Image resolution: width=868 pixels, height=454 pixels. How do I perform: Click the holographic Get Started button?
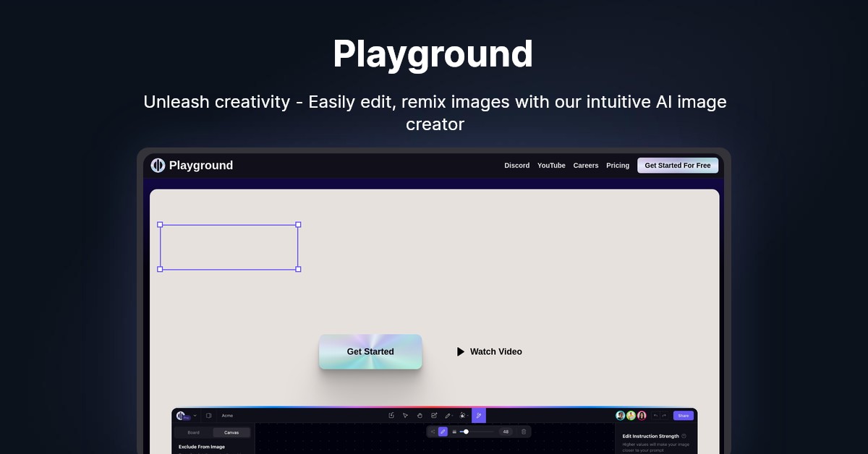point(370,352)
